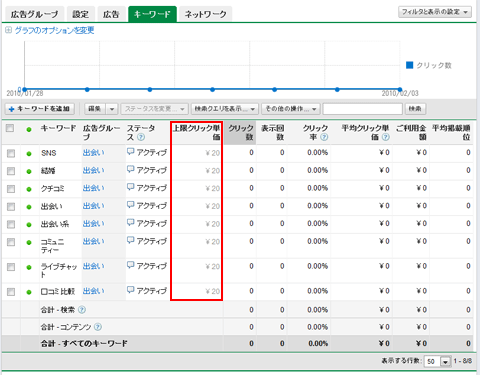The width and height of the screenshot is (480, 375).
Task: Click help icon next to クリック率 header
Action: click(x=324, y=137)
